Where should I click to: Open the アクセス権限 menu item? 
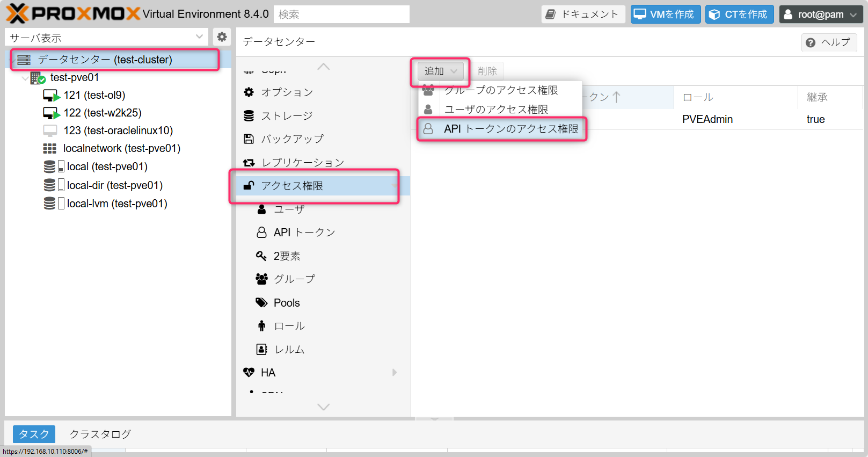click(x=323, y=185)
